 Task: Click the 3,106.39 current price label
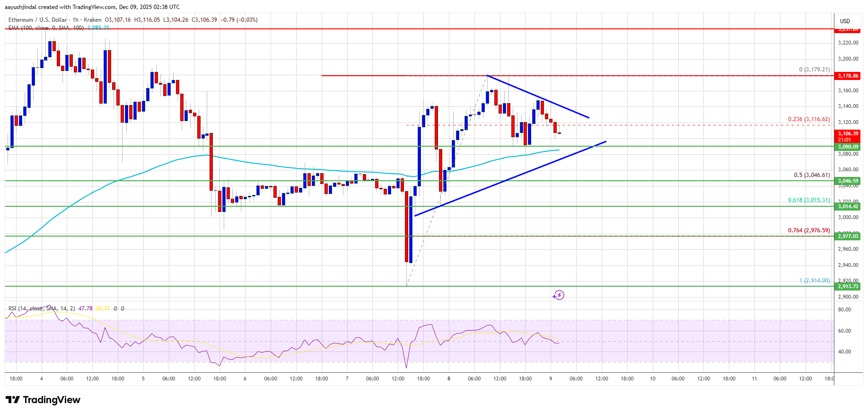[848, 134]
